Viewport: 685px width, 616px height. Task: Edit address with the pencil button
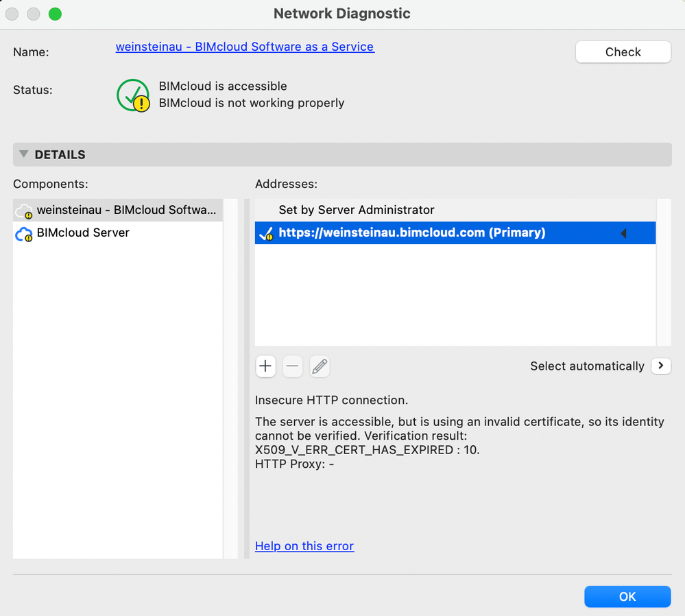[x=320, y=366]
